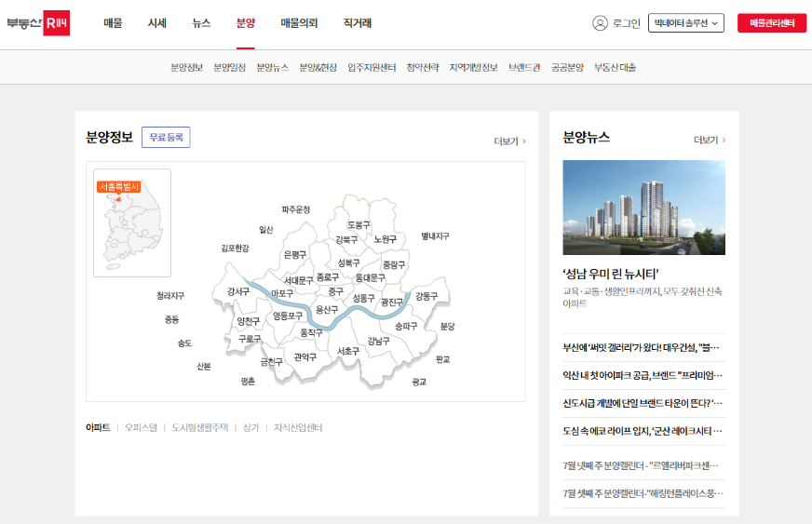
Task: Open 청약전략 in the sub-navigation
Action: [422, 68]
